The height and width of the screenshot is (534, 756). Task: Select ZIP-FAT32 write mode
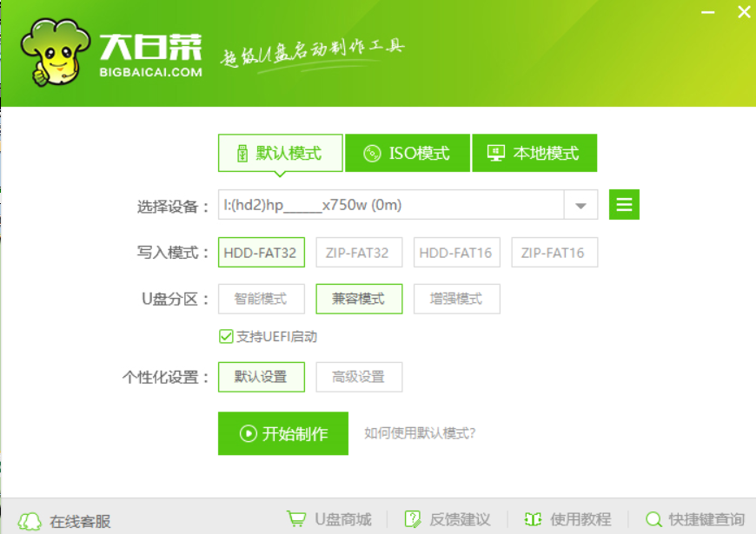[x=359, y=252]
